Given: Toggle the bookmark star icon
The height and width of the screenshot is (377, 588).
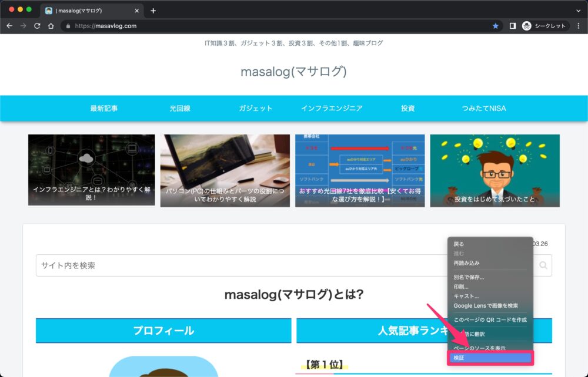Looking at the screenshot, I should (x=495, y=26).
